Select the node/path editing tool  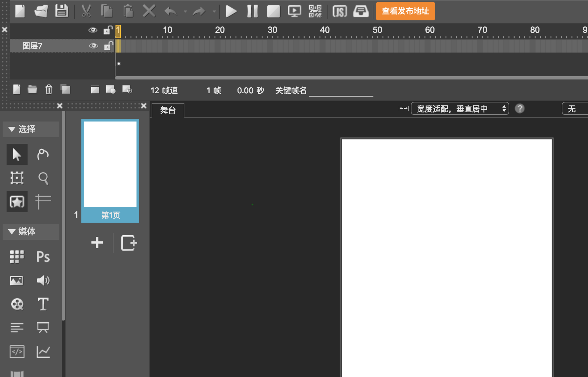tap(43, 154)
